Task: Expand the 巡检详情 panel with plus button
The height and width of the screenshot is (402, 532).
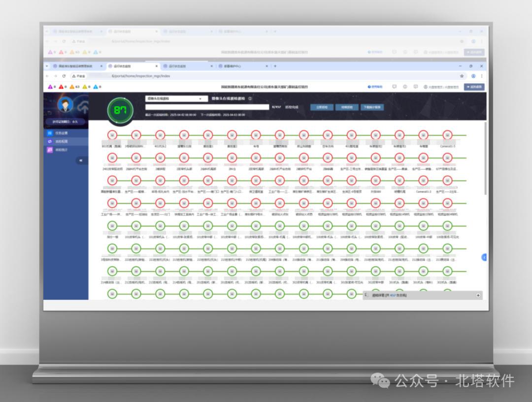Action: click(478, 295)
